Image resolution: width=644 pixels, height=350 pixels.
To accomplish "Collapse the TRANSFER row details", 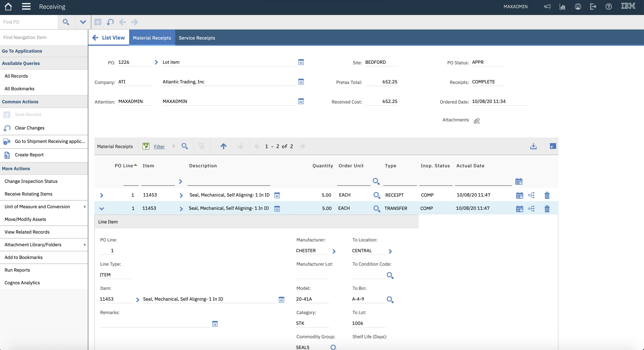I will (102, 209).
